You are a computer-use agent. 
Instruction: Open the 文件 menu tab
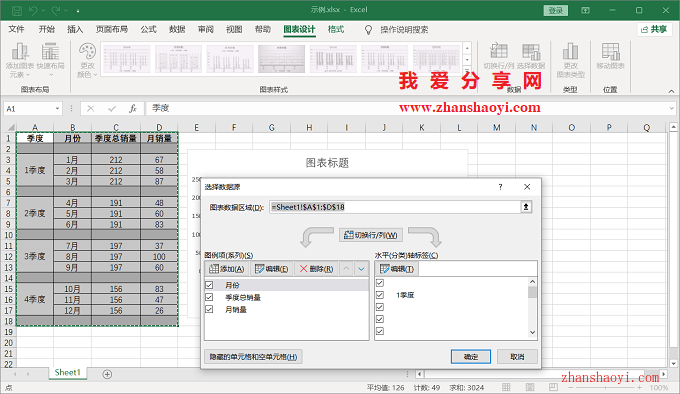point(16,29)
